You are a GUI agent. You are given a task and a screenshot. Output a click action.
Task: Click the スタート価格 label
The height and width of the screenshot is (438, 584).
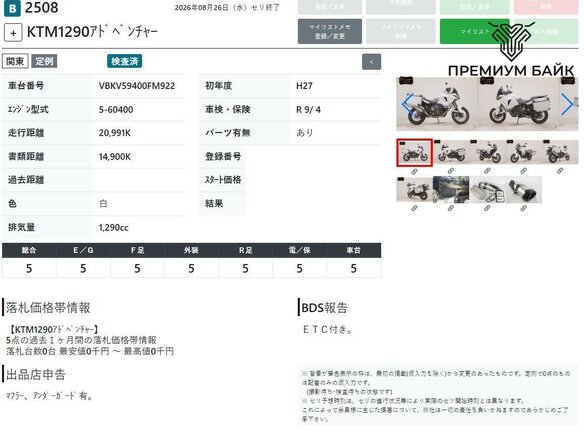pos(223,180)
